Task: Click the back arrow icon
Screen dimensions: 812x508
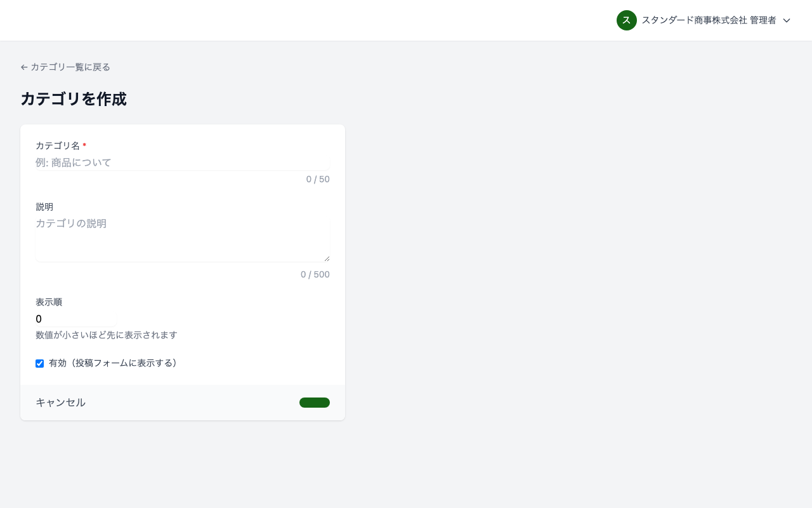Action: [24, 67]
